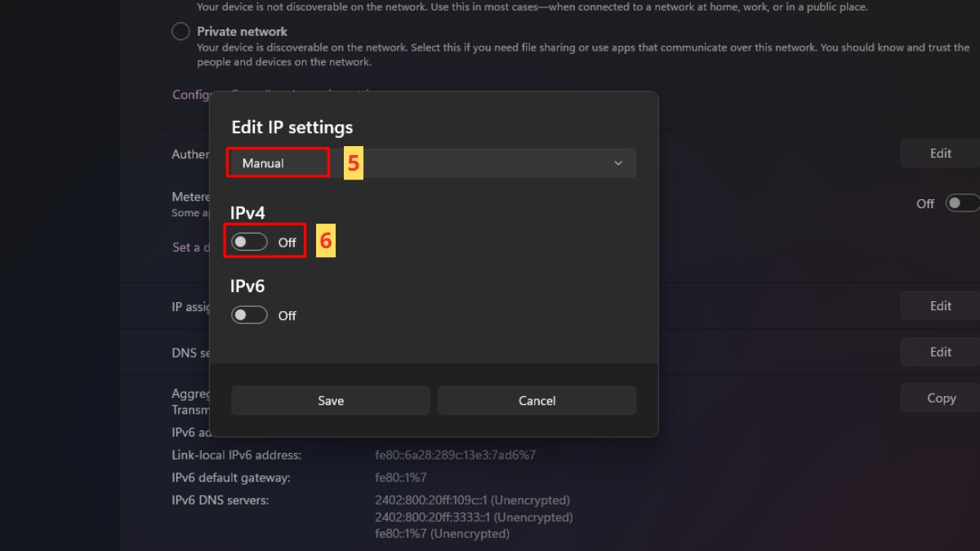Click the IPv6 default gateway value

coord(401,478)
